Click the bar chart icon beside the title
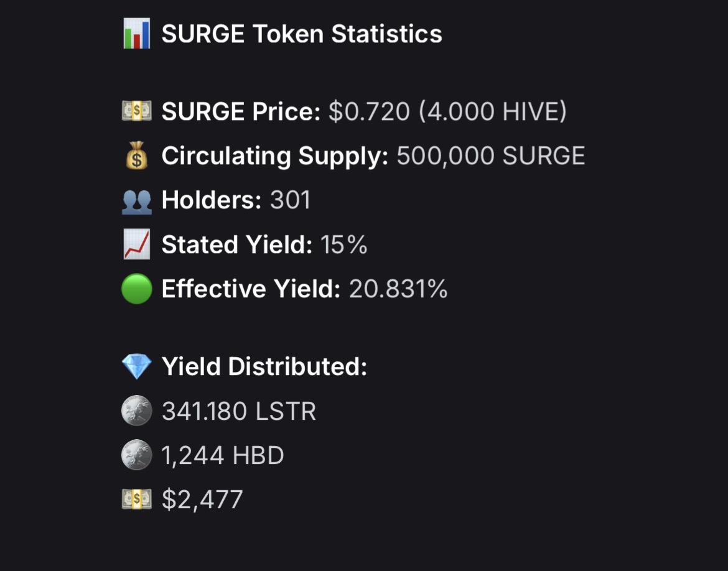This screenshot has width=728, height=571. pos(136,34)
